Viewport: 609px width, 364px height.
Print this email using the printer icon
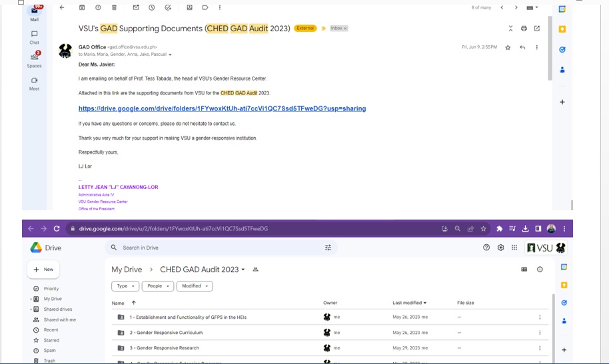coord(524,29)
